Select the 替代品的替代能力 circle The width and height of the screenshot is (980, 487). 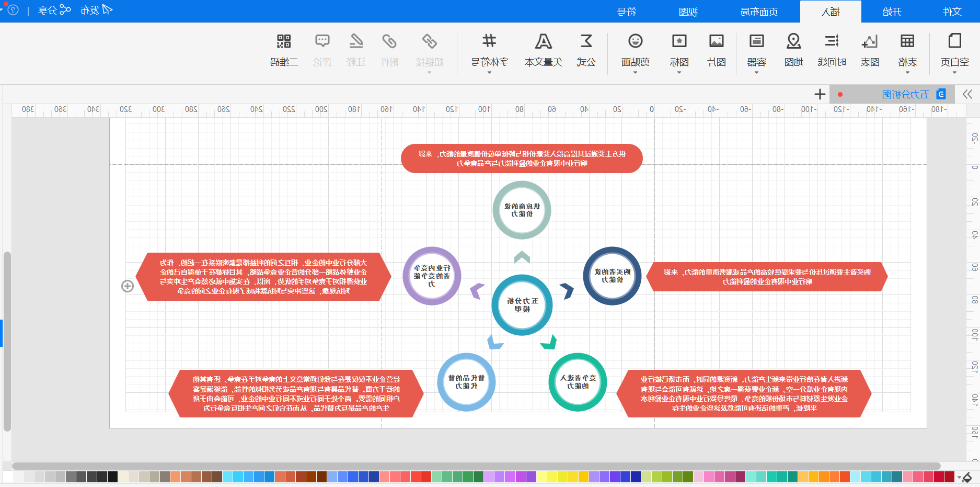pyautogui.click(x=466, y=382)
